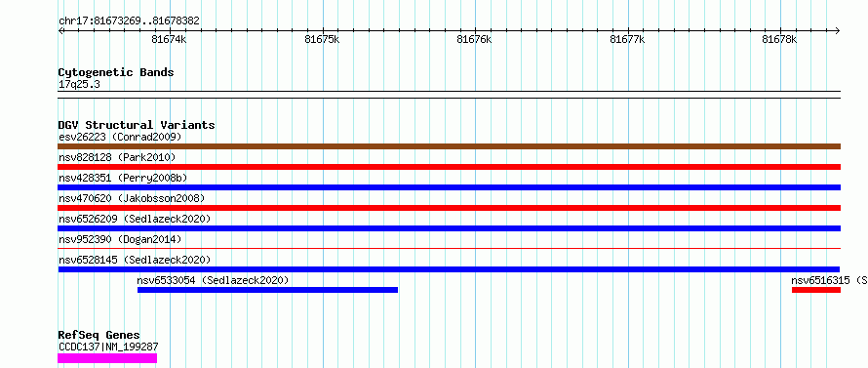Click the 81677k ruler tick label
Image resolution: width=868 pixels, height=368 pixels.
627,39
